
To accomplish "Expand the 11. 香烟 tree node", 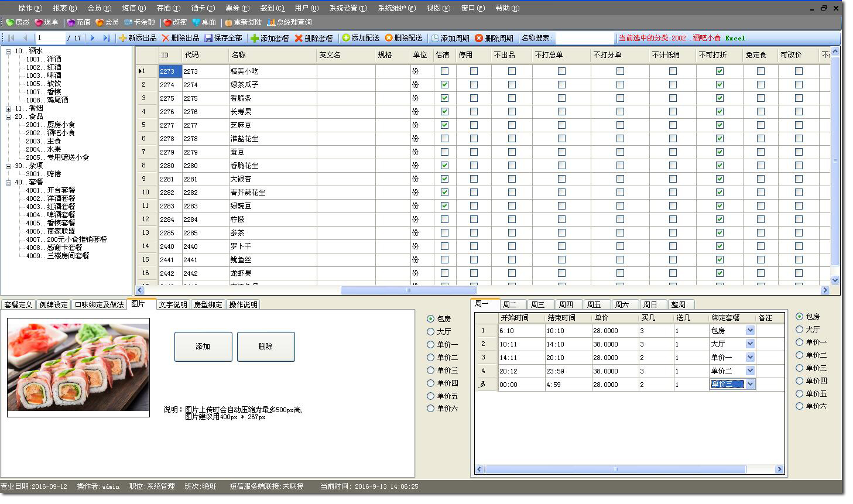I will pos(9,109).
